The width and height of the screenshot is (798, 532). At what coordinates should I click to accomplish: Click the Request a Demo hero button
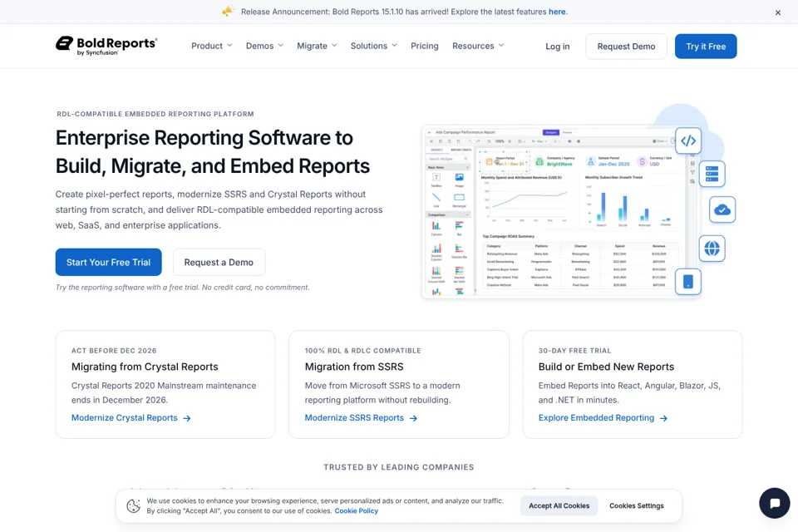tap(219, 262)
